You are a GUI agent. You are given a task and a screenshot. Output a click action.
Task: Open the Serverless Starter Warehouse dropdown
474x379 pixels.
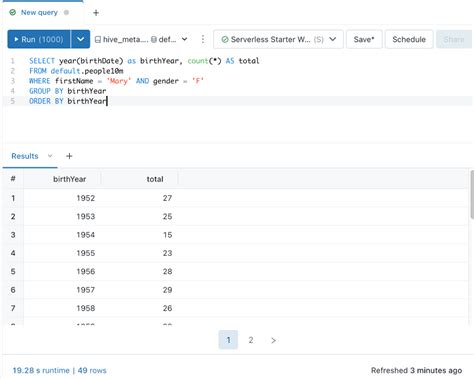point(278,39)
